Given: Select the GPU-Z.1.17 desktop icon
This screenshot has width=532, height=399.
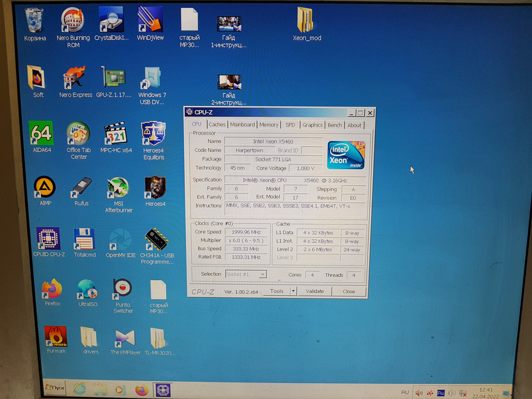Looking at the screenshot, I should (113, 81).
